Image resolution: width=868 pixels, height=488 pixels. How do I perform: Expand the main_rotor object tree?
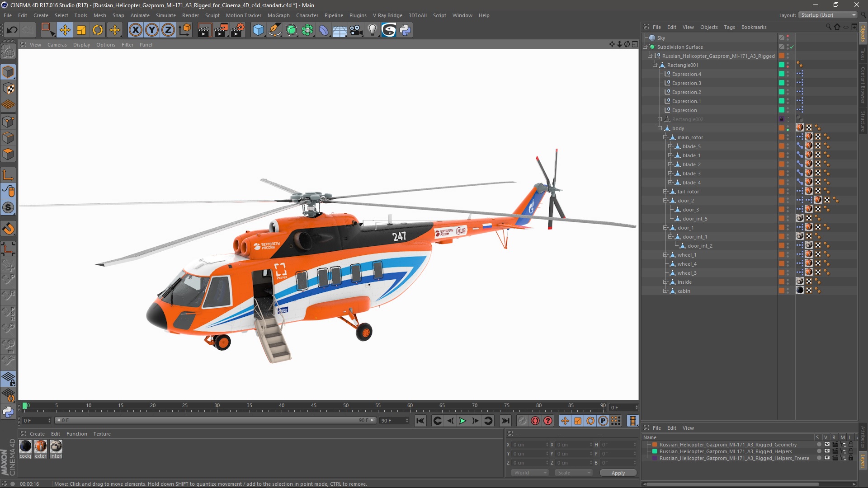pos(665,137)
